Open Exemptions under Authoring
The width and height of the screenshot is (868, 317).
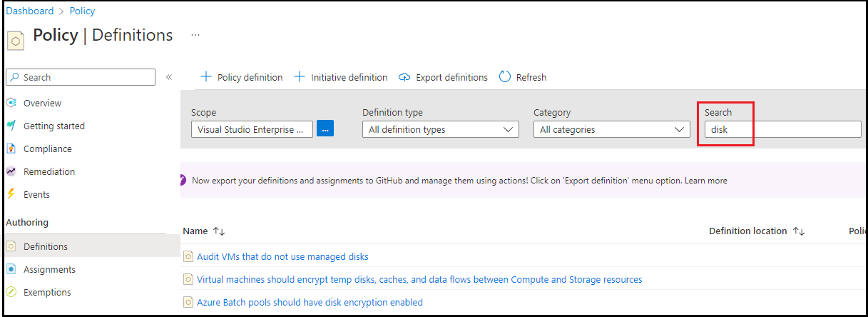[x=47, y=292]
